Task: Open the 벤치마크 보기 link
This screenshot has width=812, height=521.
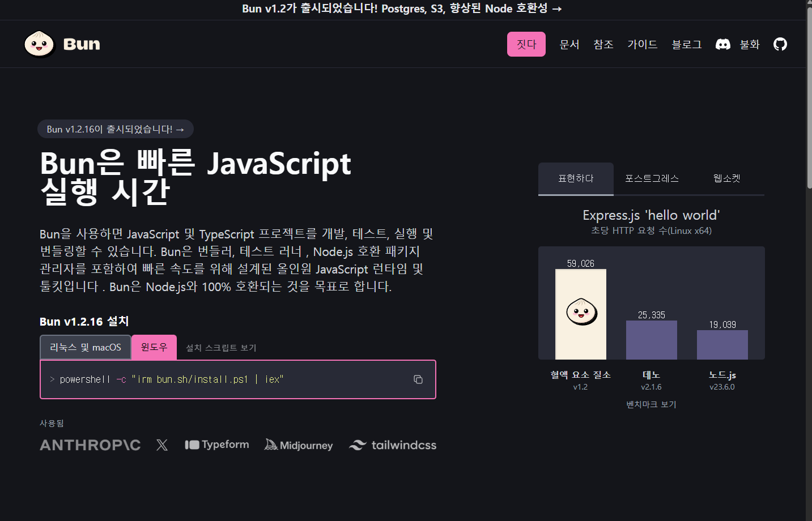Action: [x=651, y=404]
